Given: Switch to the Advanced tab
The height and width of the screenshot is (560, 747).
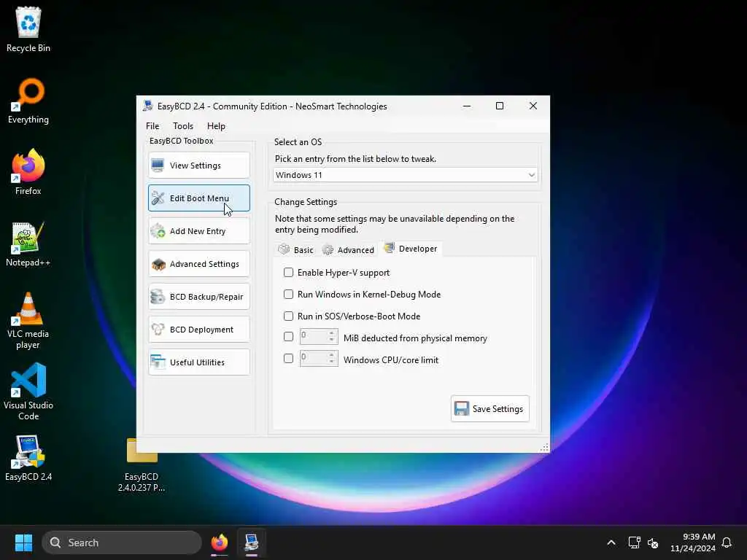Looking at the screenshot, I should [x=348, y=249].
